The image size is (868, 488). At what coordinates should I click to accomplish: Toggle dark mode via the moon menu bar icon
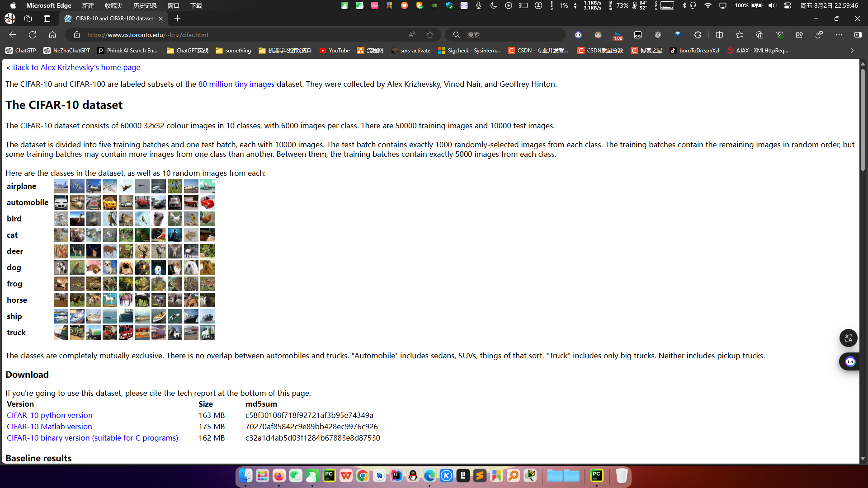click(494, 6)
